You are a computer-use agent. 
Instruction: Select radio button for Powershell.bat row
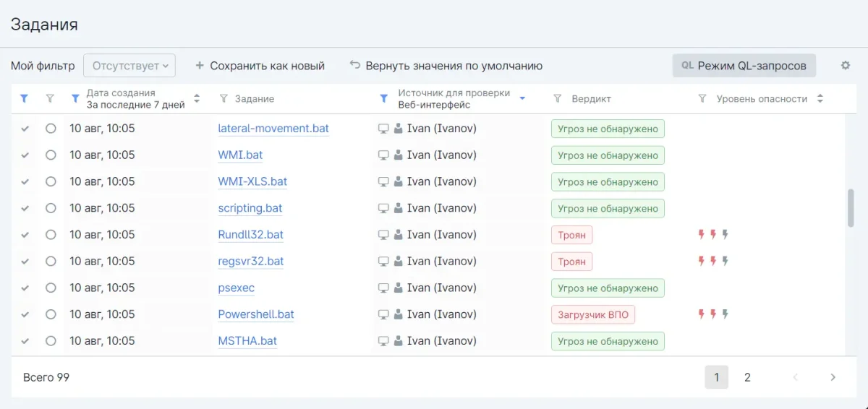coord(51,314)
